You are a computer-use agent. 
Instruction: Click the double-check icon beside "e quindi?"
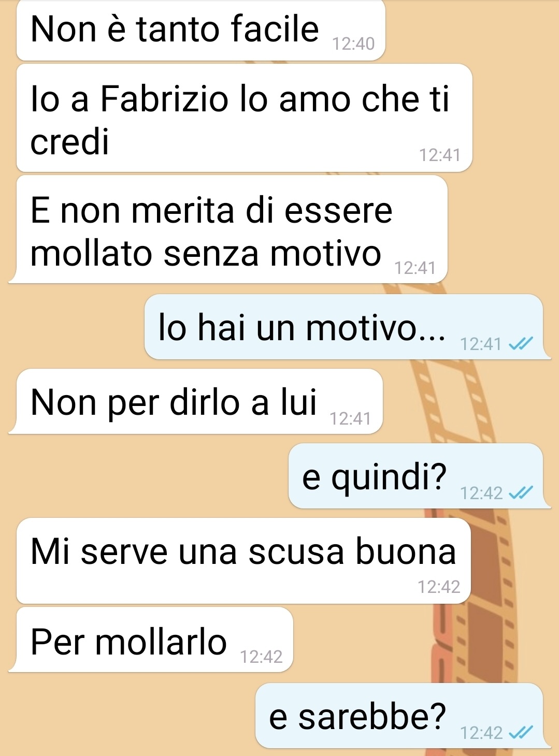pos(521,493)
